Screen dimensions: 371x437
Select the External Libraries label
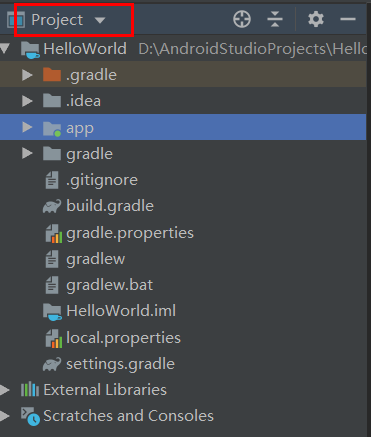pos(105,390)
